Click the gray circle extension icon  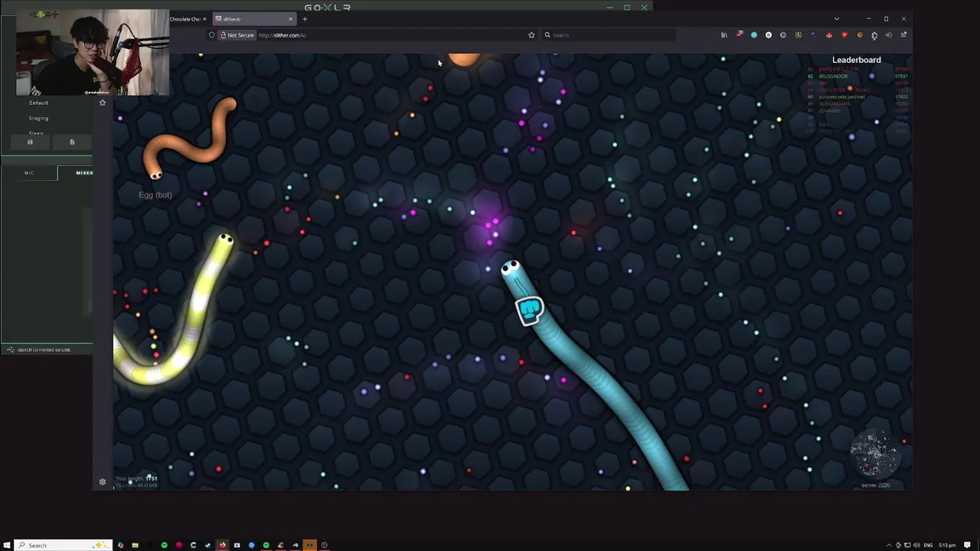(x=783, y=35)
